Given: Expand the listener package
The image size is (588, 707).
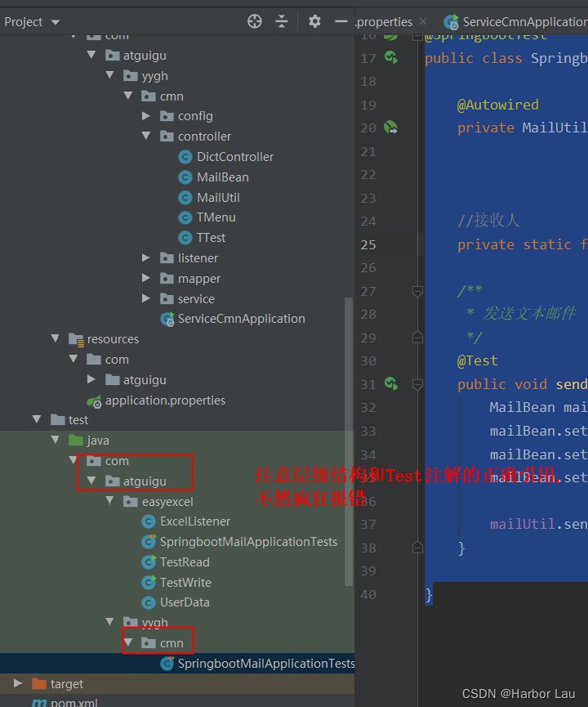Looking at the screenshot, I should pyautogui.click(x=146, y=258).
